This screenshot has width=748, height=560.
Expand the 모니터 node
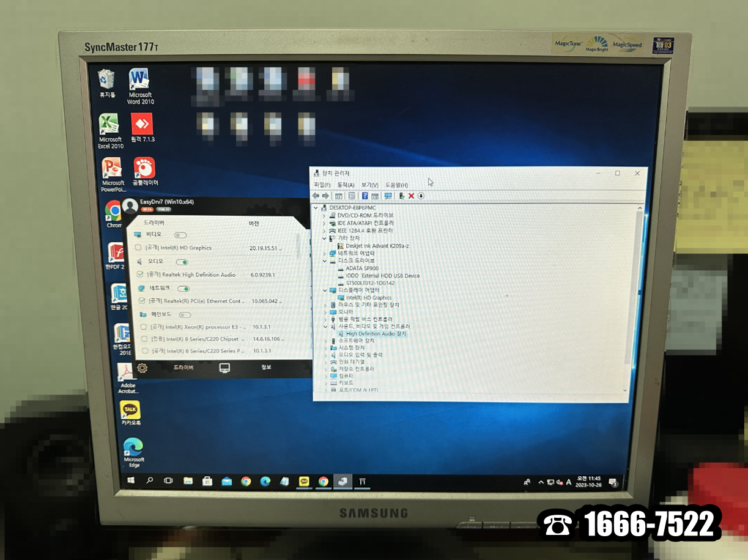325,312
